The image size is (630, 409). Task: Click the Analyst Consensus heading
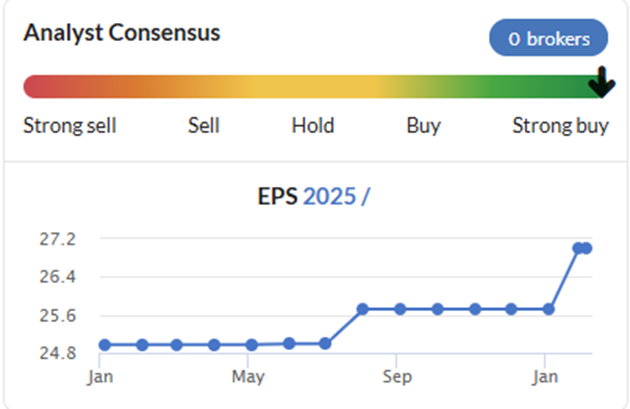click(x=122, y=33)
